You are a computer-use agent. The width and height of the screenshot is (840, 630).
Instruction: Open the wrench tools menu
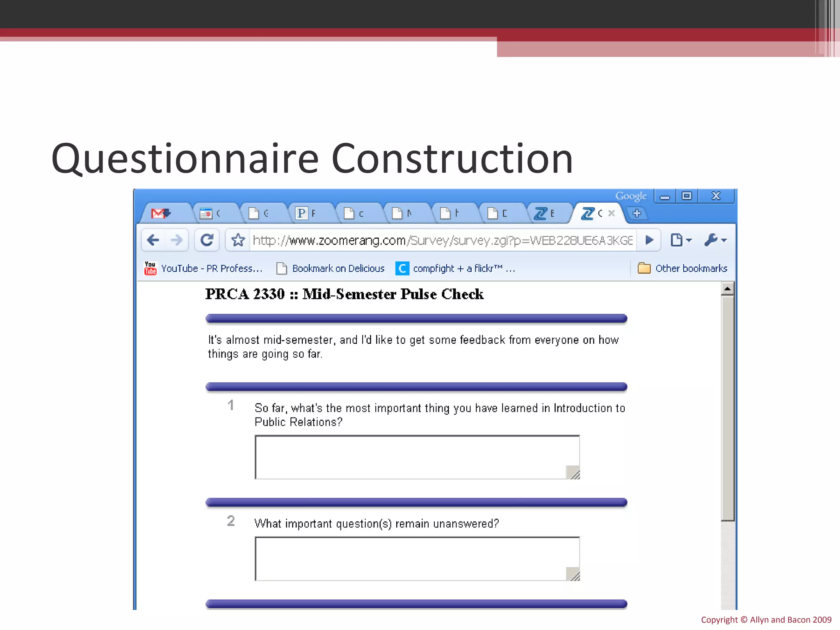click(715, 240)
